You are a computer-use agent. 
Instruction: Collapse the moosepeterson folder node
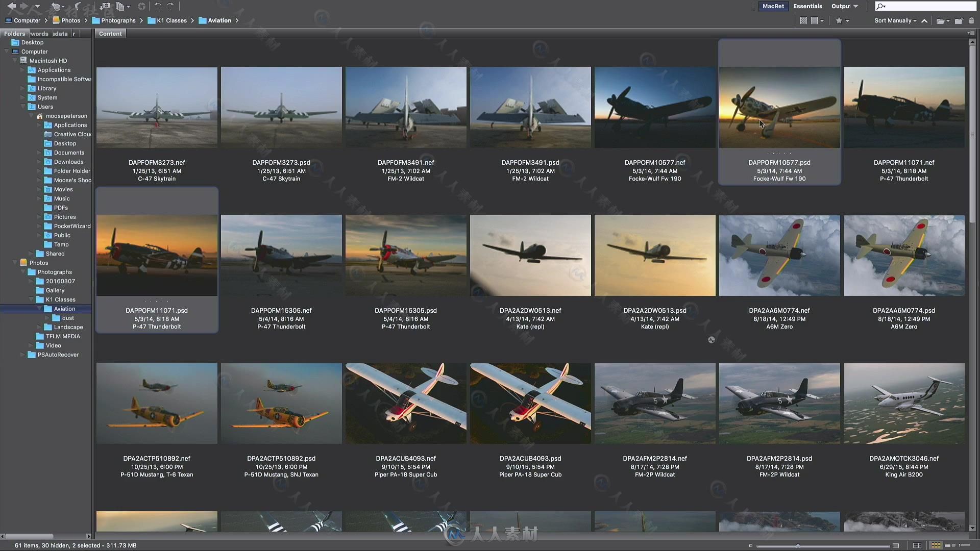tap(31, 116)
